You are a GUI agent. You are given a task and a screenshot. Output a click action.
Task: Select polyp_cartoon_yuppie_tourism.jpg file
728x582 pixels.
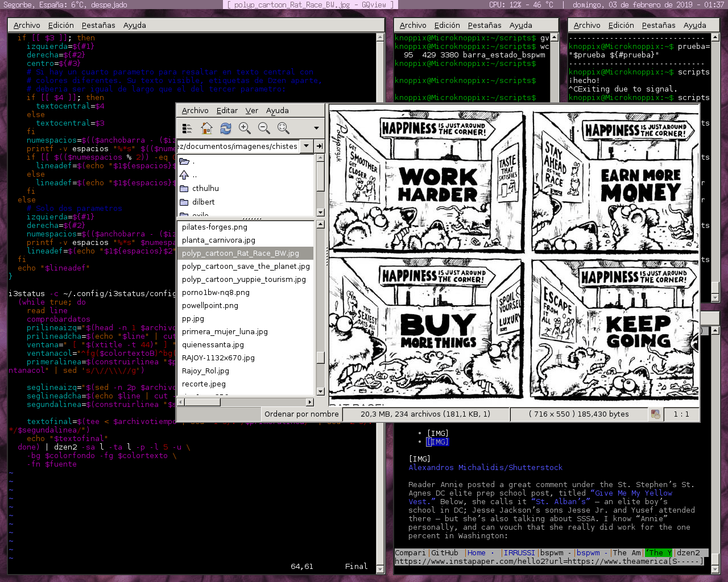(x=246, y=279)
